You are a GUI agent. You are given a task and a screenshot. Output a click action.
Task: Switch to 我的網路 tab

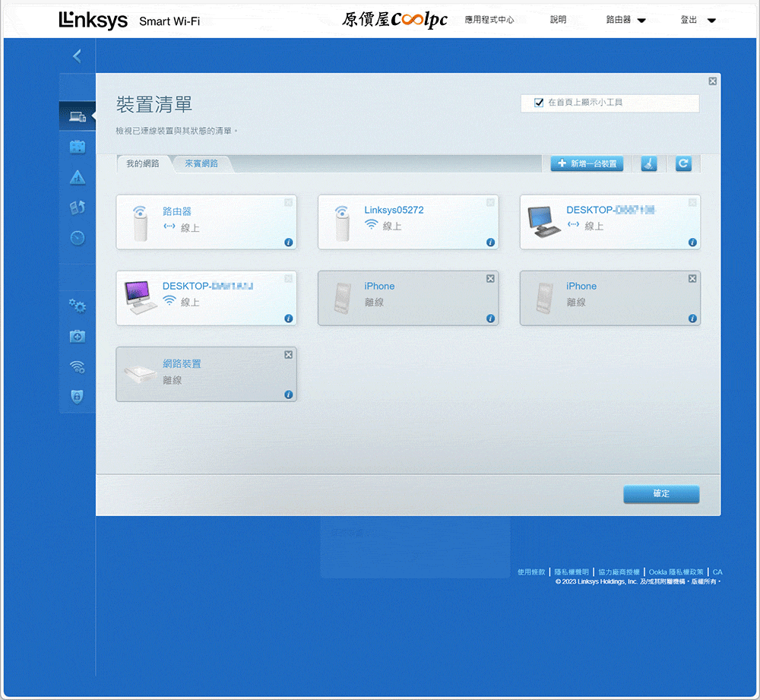tap(143, 164)
